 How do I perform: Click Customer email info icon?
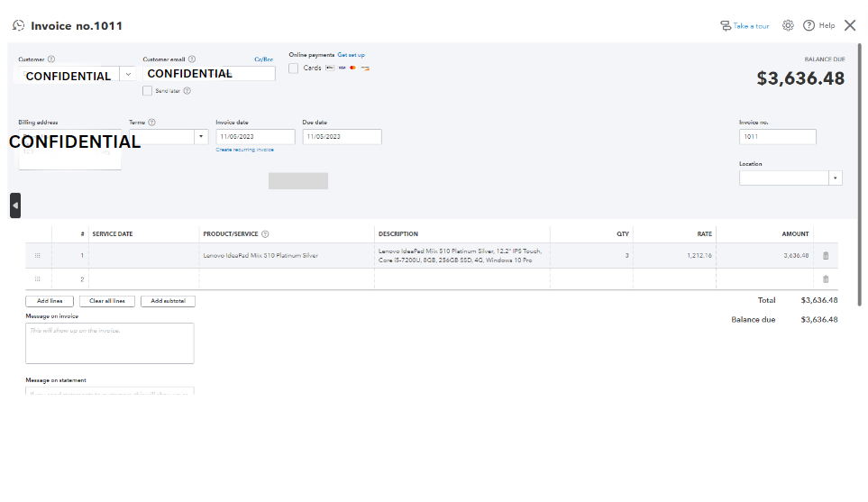pos(191,59)
